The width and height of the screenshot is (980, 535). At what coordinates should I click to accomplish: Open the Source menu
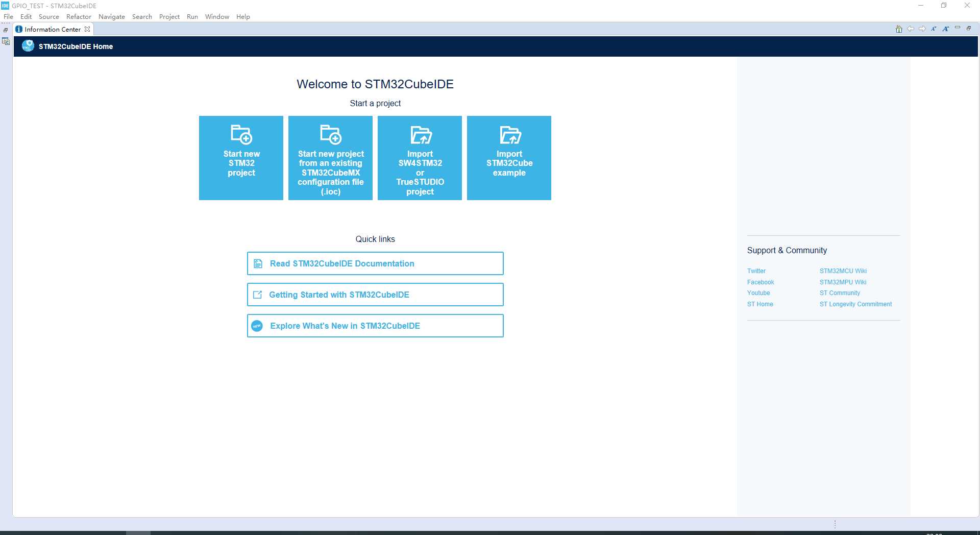49,16
